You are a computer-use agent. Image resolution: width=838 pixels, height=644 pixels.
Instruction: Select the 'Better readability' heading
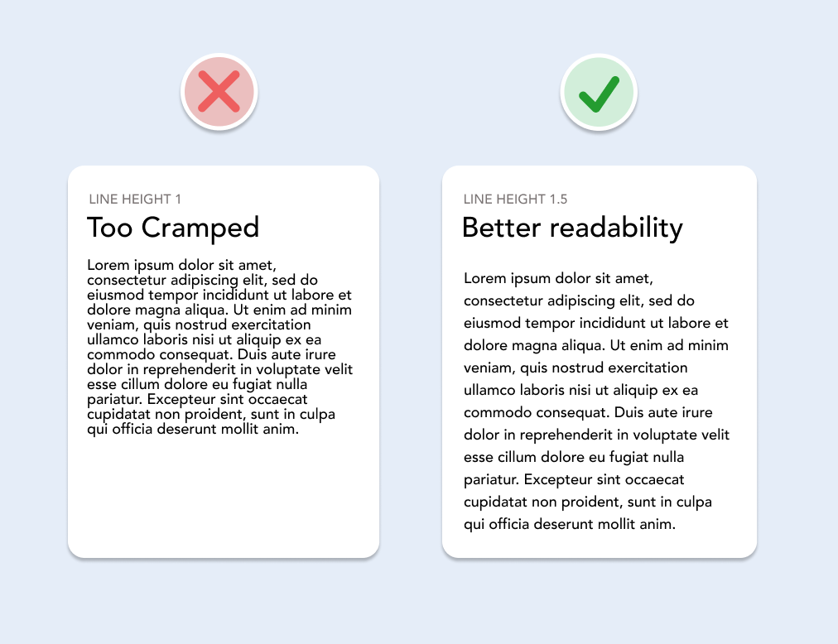[572, 228]
